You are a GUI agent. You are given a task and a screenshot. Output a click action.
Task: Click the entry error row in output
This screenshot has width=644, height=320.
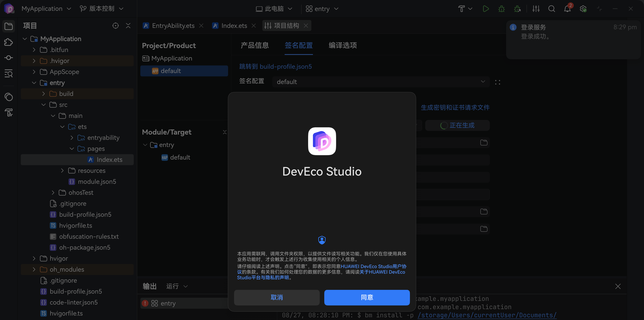click(x=184, y=303)
